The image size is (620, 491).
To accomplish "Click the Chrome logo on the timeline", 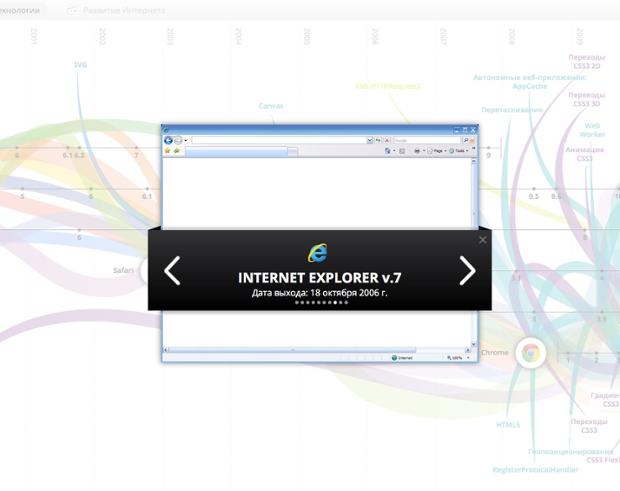I will coord(531,352).
